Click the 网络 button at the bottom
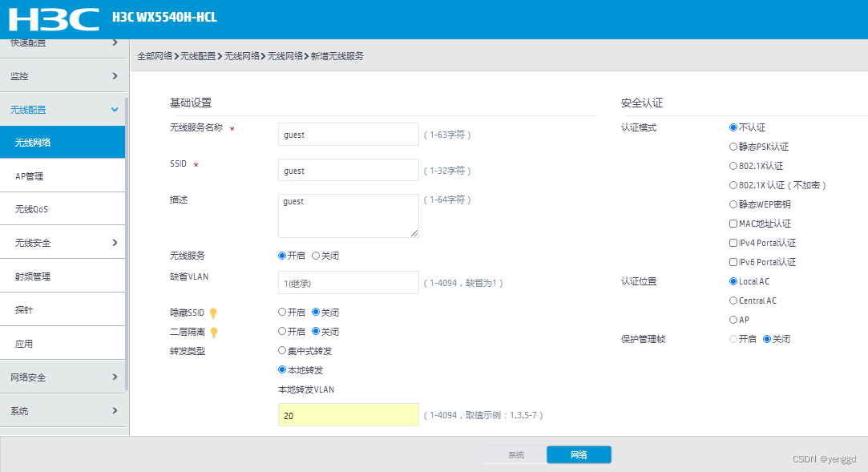The image size is (868, 472). 579,454
